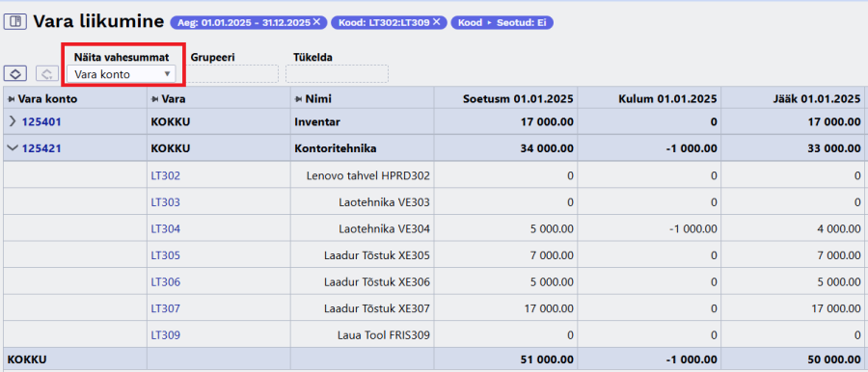Screen dimensions: 868x372
Task: Click the 17 000.00 Jääk value for LT307
Action: pyautogui.click(x=835, y=309)
